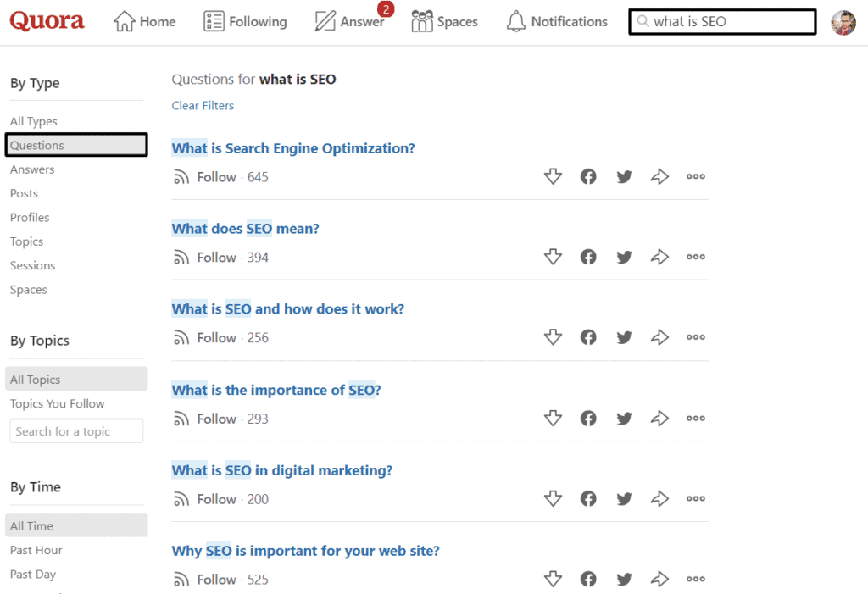Select Topics You Follow filter
The image size is (868, 594).
point(57,403)
